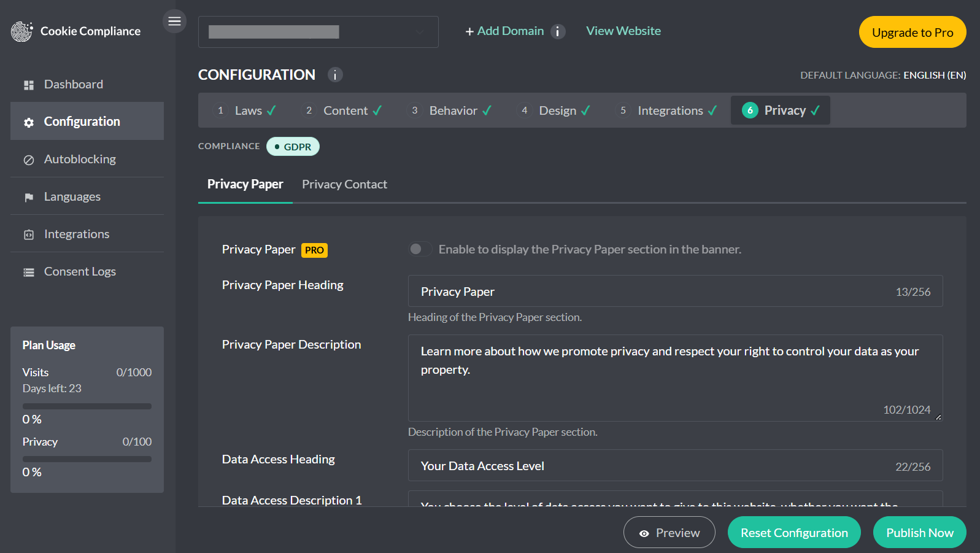The height and width of the screenshot is (553, 980).
Task: Click the Upgrade to Pro button
Action: pos(912,32)
